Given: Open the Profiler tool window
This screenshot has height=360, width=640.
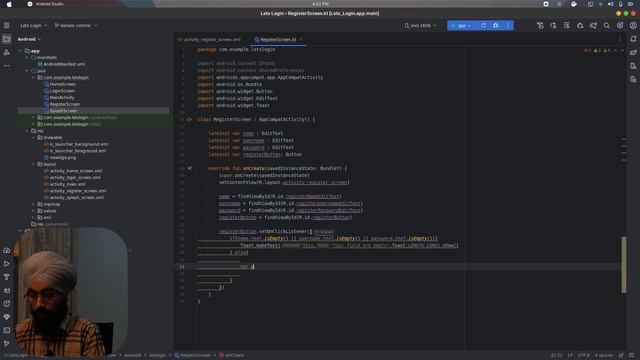Looking at the screenshot, I should pos(7,251).
